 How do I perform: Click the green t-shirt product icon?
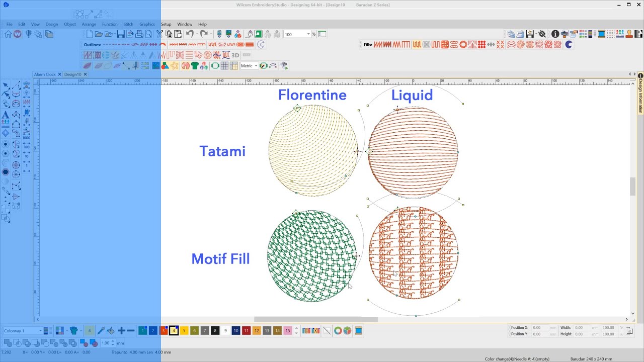195,66
